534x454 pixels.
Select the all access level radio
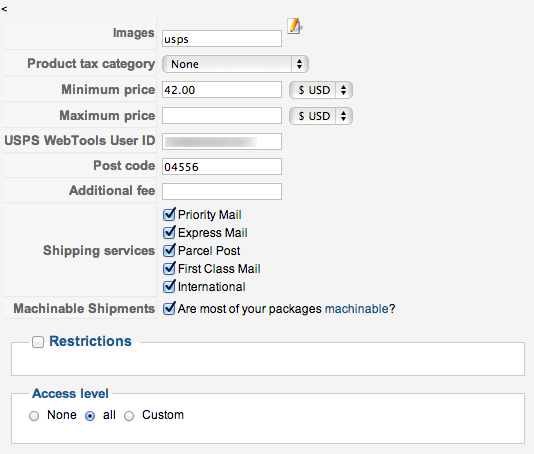(90, 416)
